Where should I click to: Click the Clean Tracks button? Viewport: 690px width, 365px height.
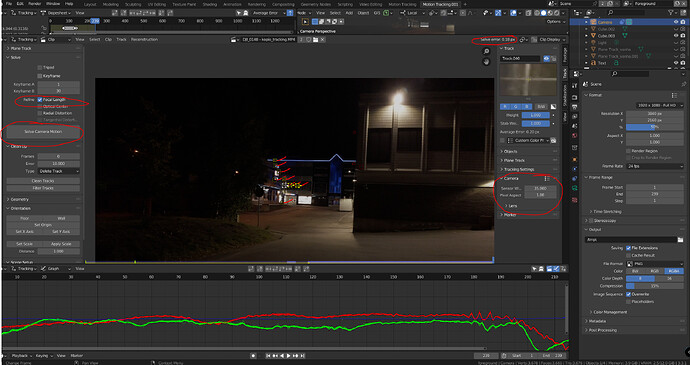[43, 181]
